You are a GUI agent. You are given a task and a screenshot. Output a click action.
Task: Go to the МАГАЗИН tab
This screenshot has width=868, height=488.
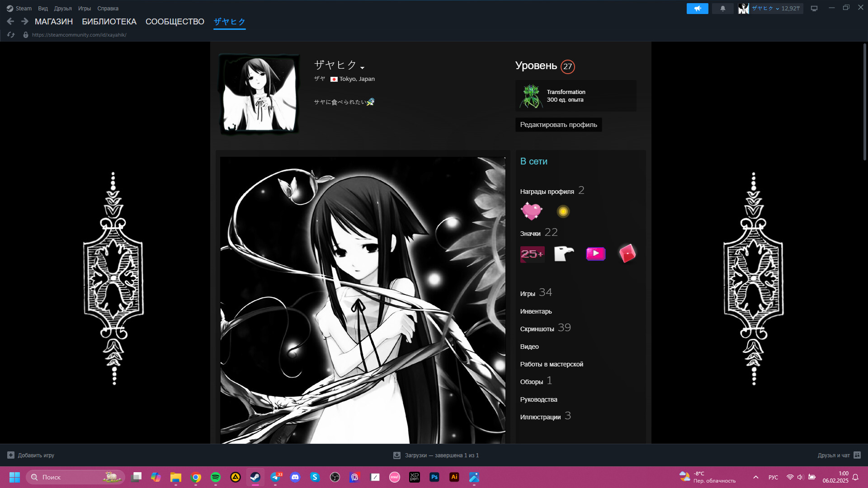54,22
